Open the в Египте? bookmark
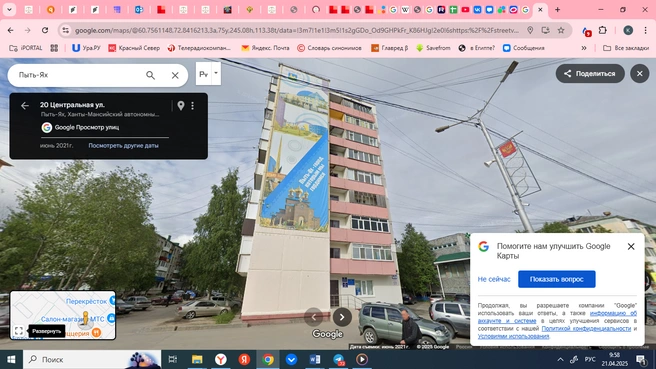This screenshot has height=369, width=656. 477,48
